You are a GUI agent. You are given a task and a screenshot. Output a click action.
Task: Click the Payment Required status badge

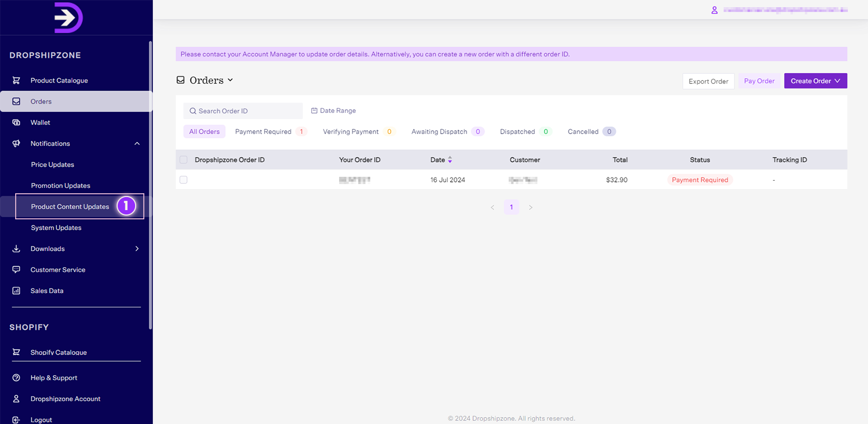[700, 180]
